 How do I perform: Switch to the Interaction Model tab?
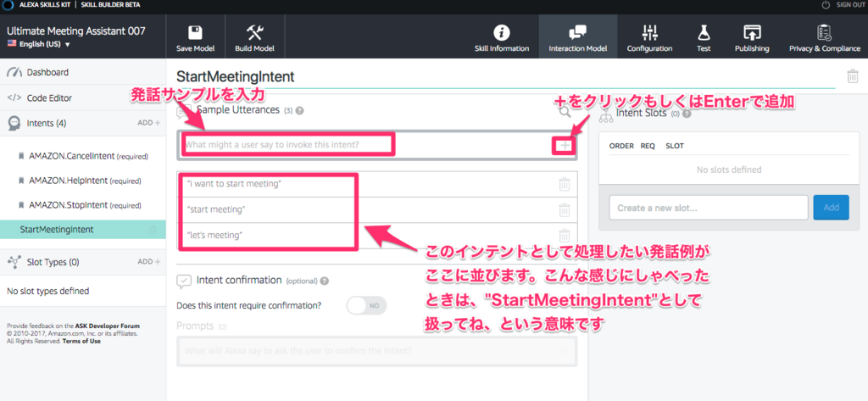(577, 37)
